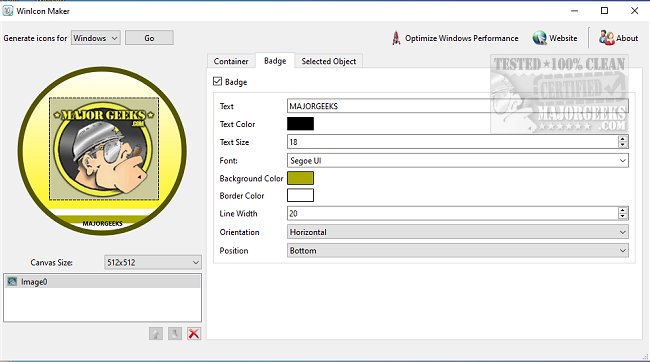Screen dimensions: 650x362
Task: Select the Badge tab
Action: pyautogui.click(x=275, y=61)
